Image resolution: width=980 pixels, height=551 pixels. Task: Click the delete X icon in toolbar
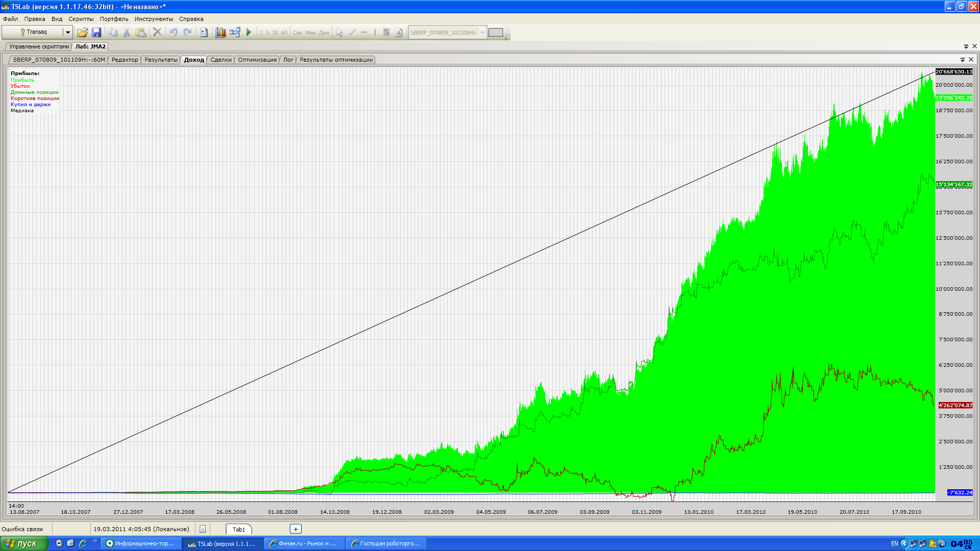157,32
